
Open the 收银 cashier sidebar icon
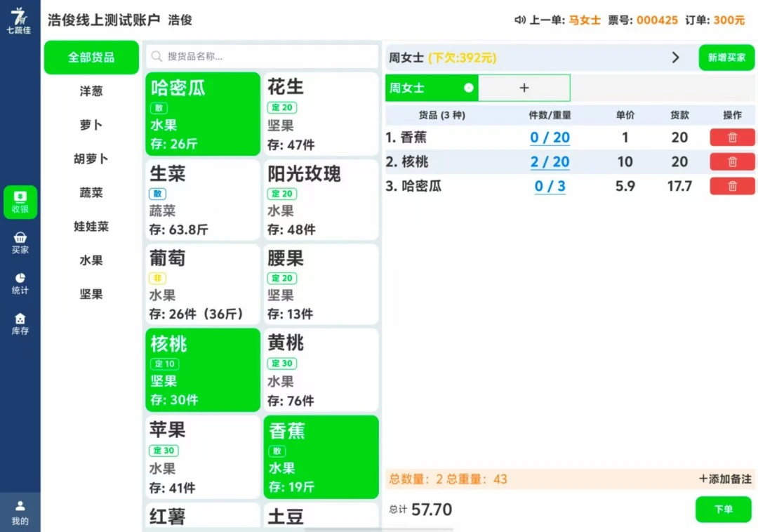click(x=20, y=202)
